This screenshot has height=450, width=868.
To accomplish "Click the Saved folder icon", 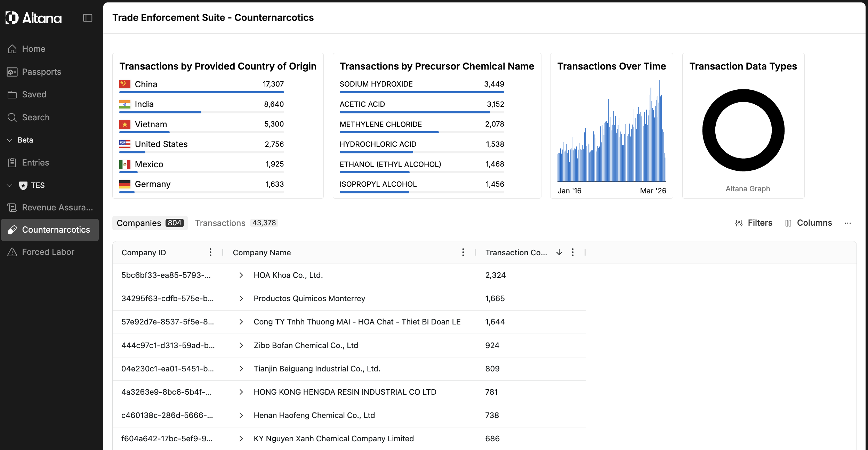I will click(12, 95).
